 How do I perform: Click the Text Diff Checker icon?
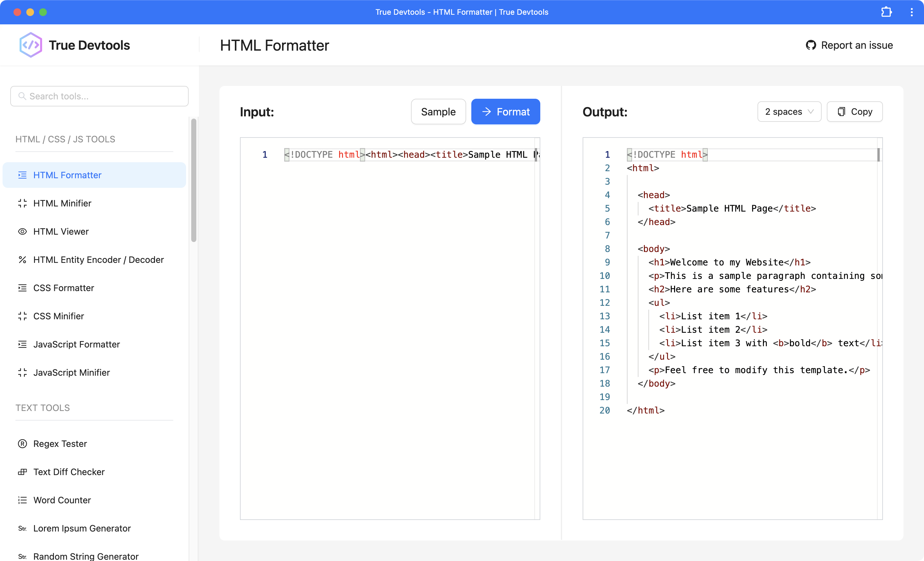point(22,472)
